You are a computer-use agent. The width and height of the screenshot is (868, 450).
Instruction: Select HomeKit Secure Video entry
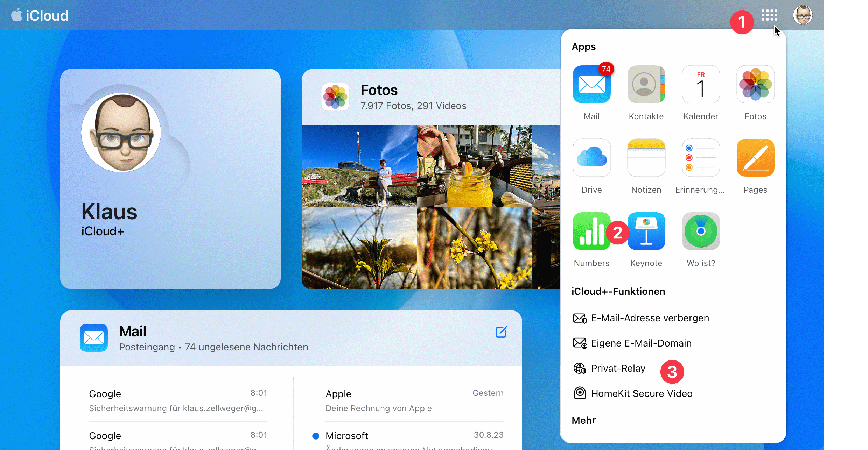[633, 394]
